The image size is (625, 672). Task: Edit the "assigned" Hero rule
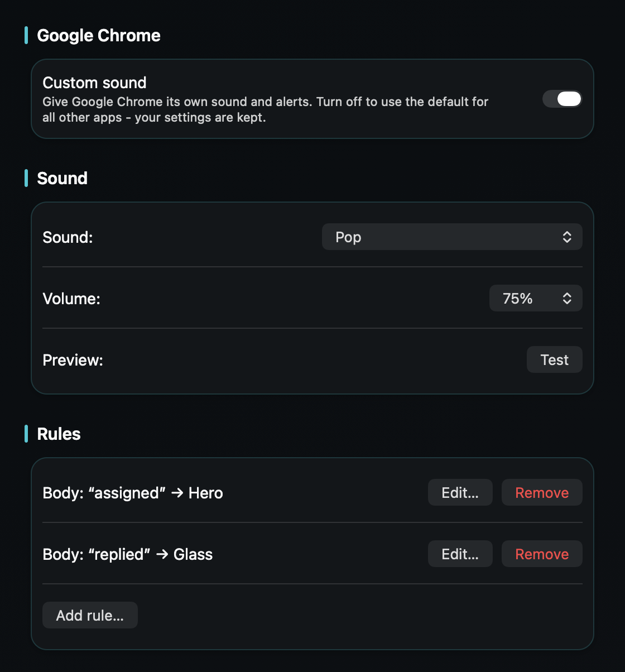460,493
